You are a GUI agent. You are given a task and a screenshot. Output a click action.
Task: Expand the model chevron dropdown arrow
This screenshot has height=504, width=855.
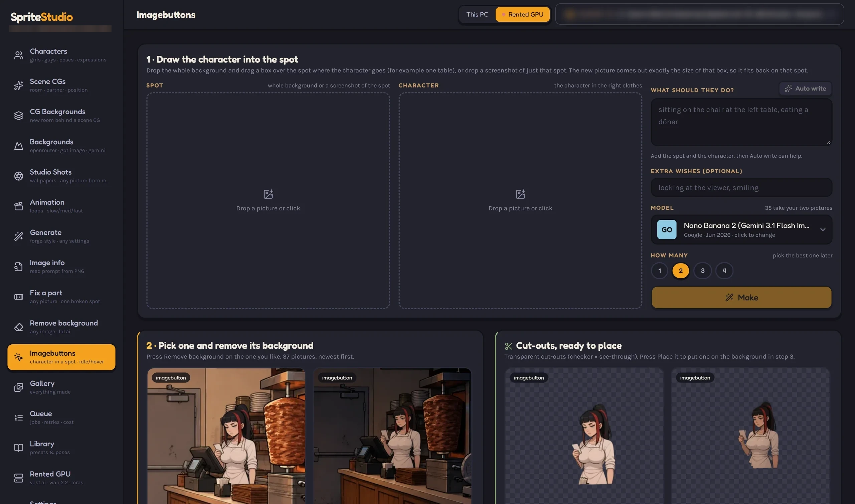pyautogui.click(x=823, y=229)
